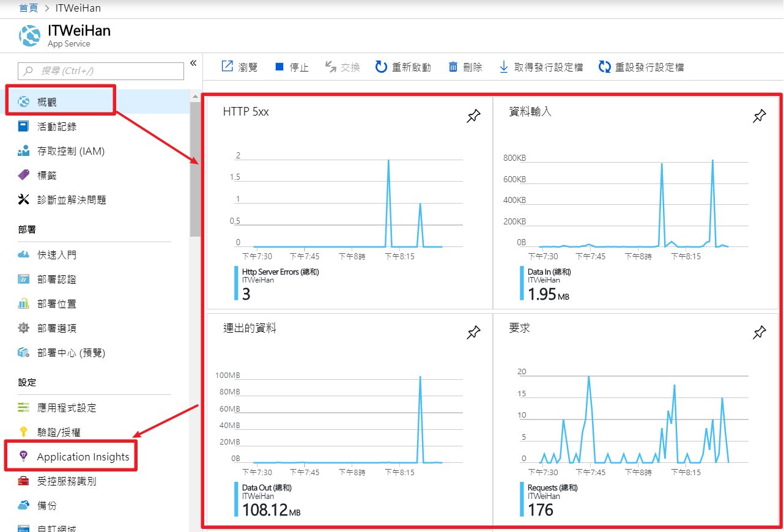
Task: Open 快速入門 in the sidebar
Action: coord(95,255)
